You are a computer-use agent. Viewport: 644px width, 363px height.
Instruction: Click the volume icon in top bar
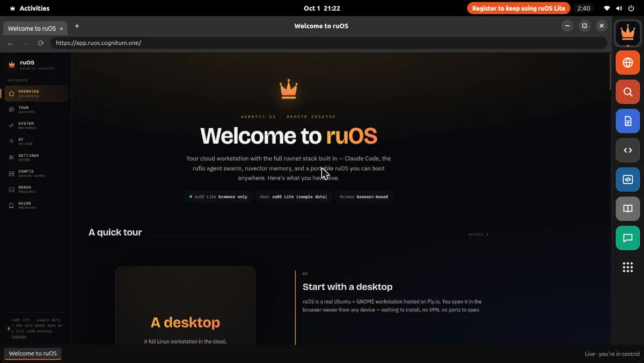click(619, 8)
